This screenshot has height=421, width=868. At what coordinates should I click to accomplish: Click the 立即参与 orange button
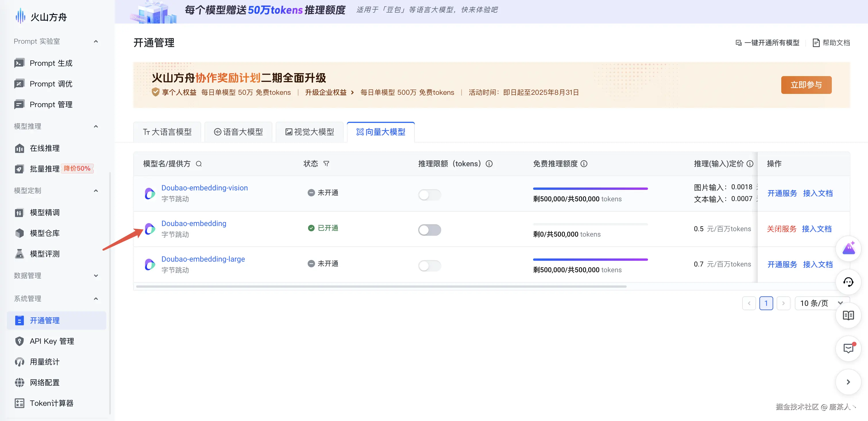coord(806,85)
